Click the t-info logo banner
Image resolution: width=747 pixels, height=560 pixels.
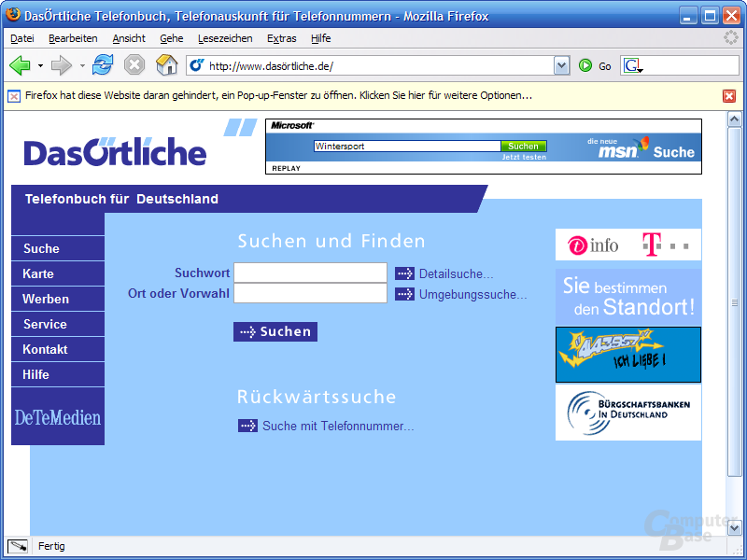point(593,245)
